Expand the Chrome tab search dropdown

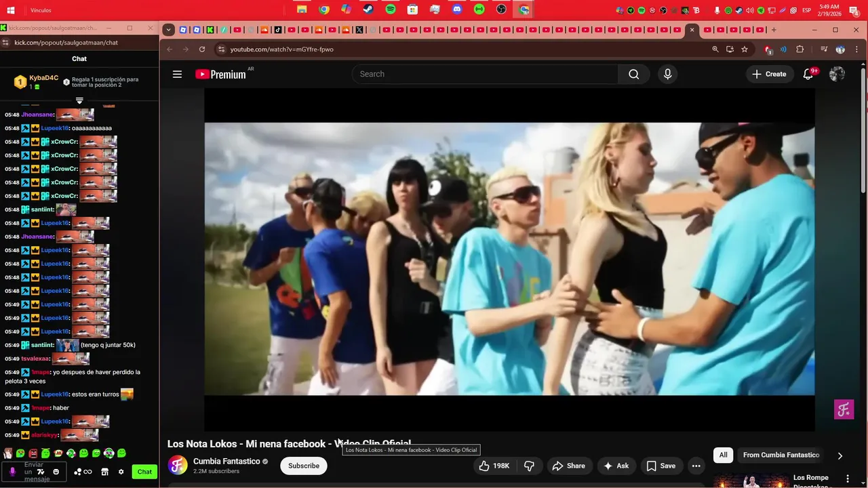point(169,30)
